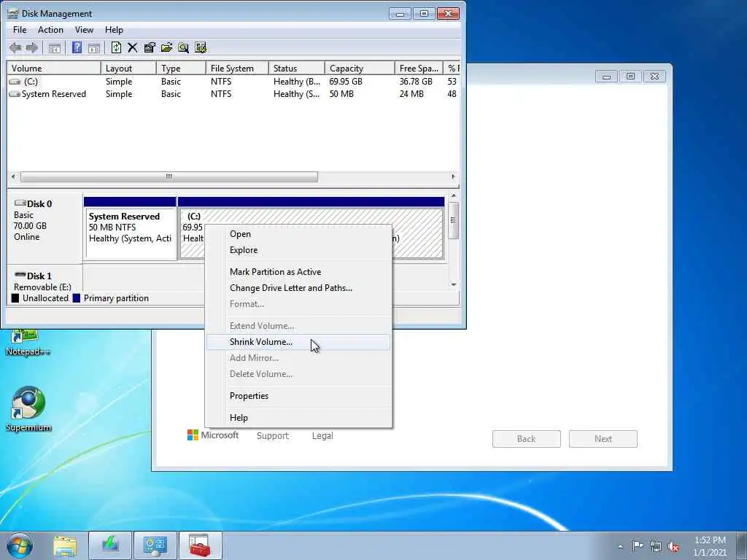This screenshot has height=560, width=747.
Task: Sort by the Capacity column header
Action: pyautogui.click(x=360, y=68)
